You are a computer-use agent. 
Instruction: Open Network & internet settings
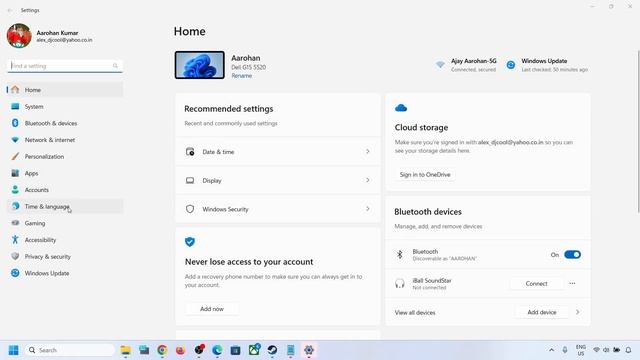click(x=65, y=140)
